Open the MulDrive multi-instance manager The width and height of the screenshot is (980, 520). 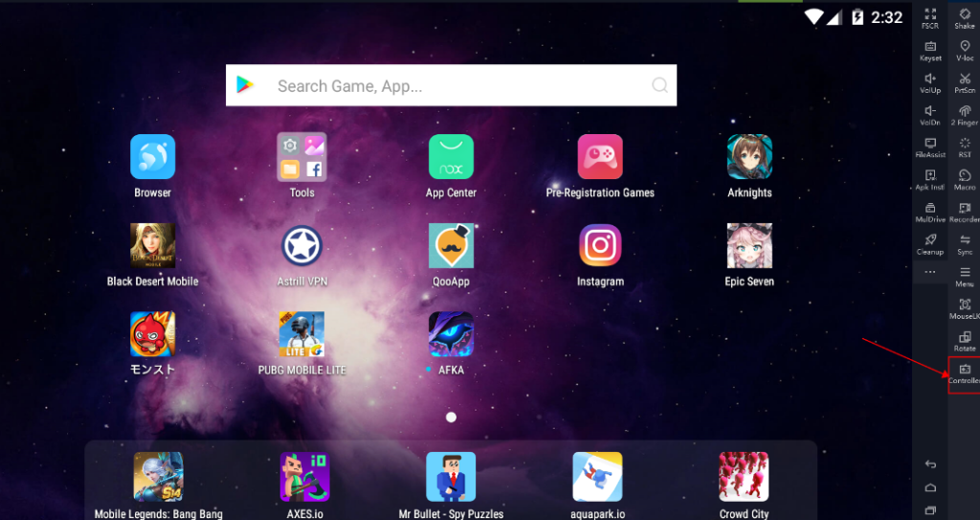point(929,212)
